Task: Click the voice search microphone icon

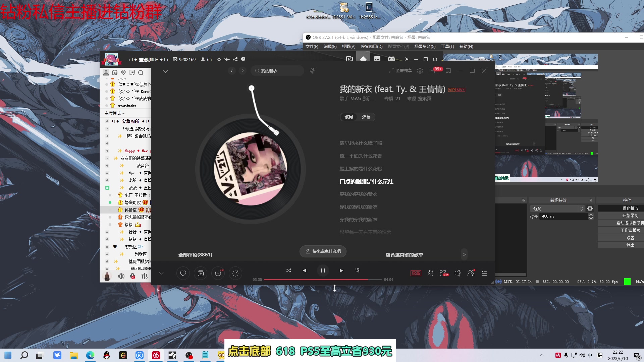Action: point(312,71)
